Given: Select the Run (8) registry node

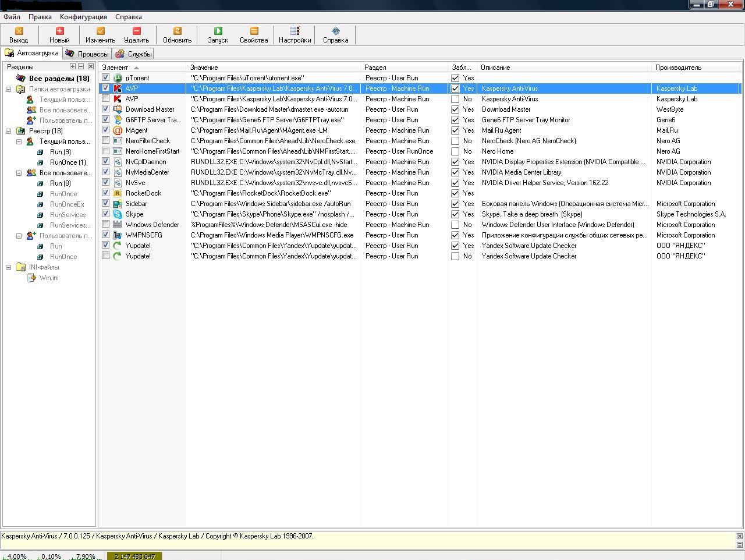Looking at the screenshot, I should pos(61,183).
